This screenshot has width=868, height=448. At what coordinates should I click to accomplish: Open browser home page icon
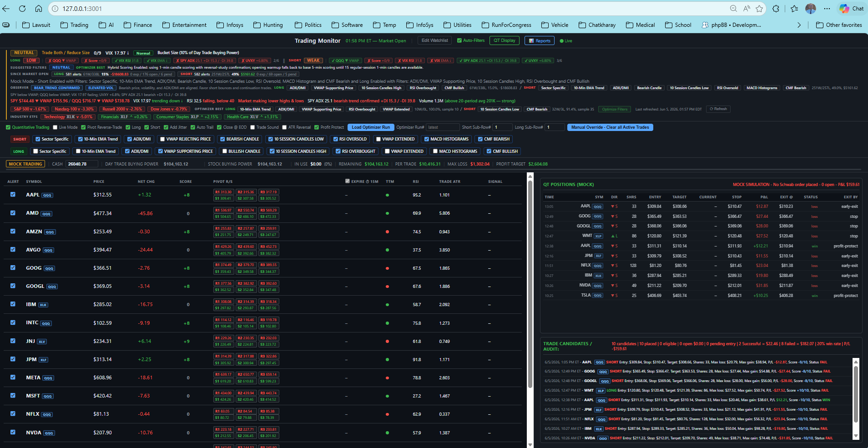pos(39,8)
